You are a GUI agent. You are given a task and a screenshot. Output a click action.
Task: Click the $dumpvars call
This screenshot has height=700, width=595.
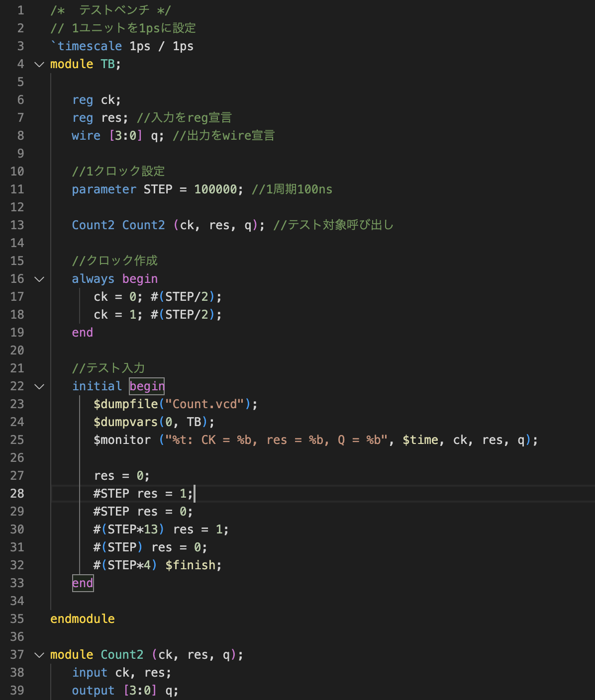tap(125, 422)
